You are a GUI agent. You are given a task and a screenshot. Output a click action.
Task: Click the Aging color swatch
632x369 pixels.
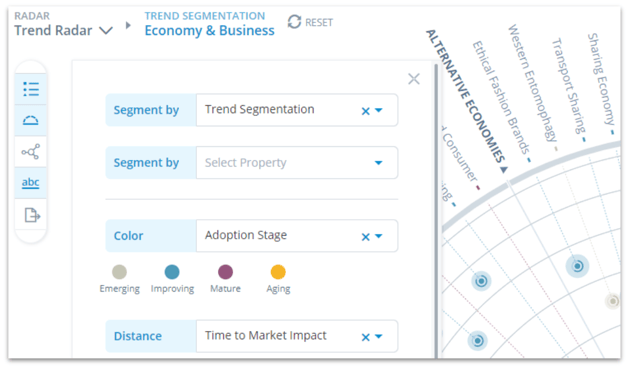point(278,272)
